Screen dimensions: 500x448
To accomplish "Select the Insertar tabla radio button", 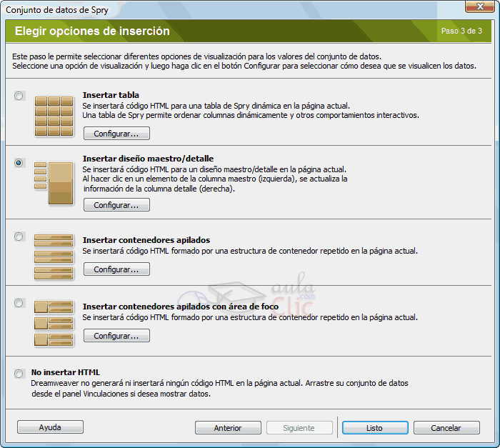I will (x=19, y=96).
